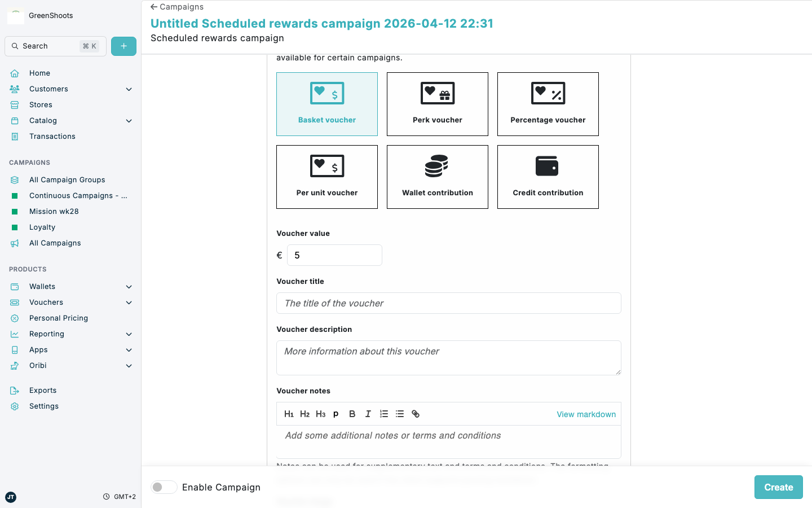
Task: Open the JT user avatar
Action: [x=11, y=497]
